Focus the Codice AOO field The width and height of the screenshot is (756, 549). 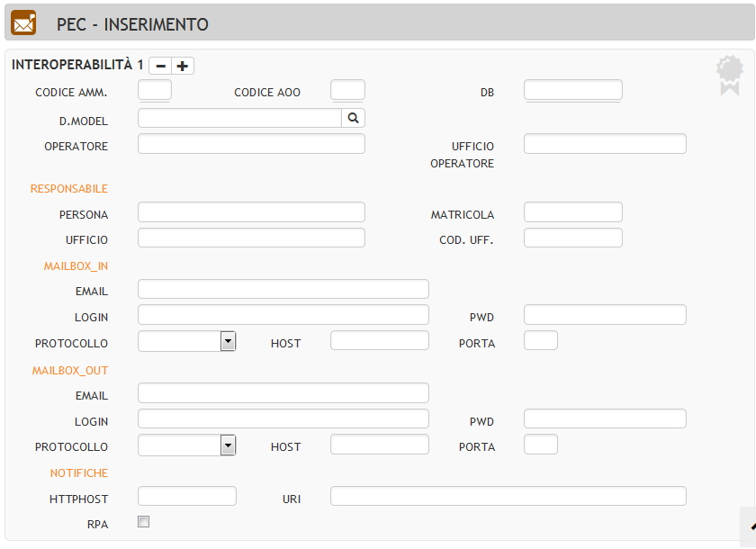347,90
